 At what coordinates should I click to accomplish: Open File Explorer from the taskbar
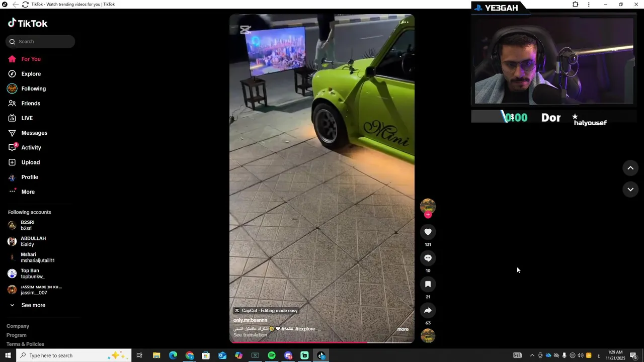click(x=156, y=355)
